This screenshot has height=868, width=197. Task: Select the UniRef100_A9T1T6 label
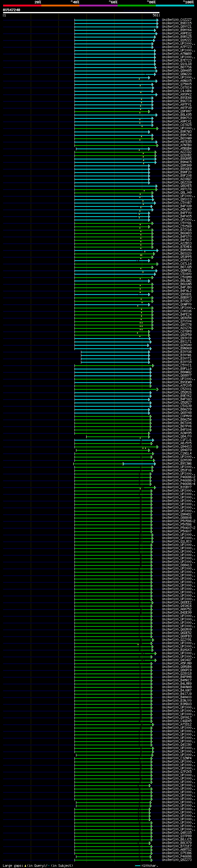tap(177, 189)
